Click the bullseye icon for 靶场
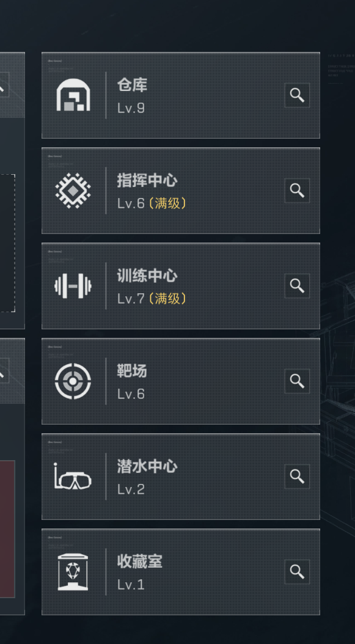355x644 pixels. (73, 381)
